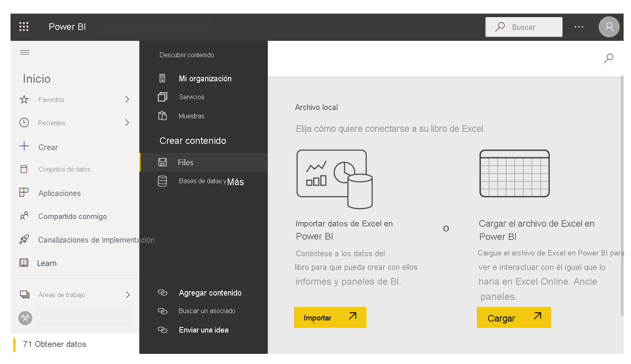
Task: Open the more options ellipsis menu
Action: 579,27
